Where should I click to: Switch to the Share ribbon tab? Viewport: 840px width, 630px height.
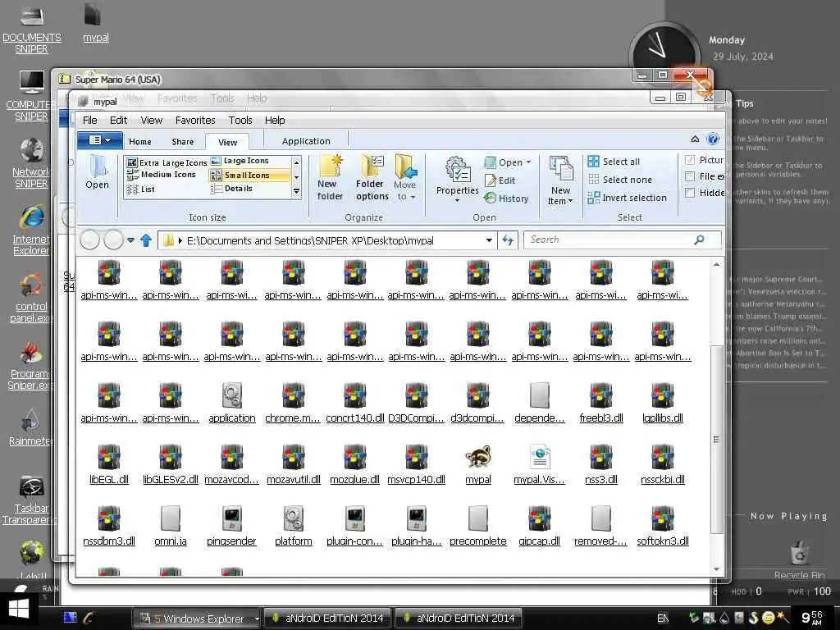pyautogui.click(x=183, y=142)
